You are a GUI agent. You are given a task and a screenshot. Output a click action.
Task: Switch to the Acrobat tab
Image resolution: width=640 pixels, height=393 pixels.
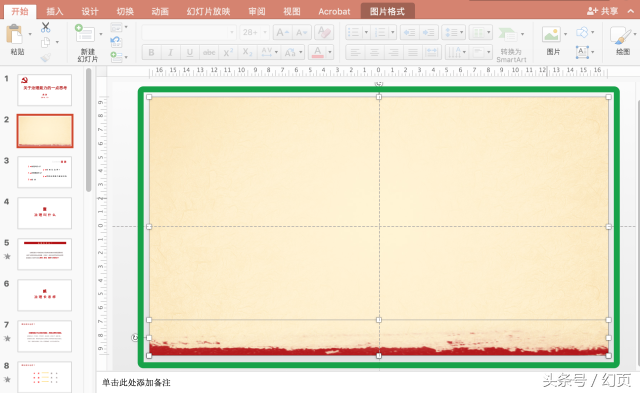pos(334,11)
